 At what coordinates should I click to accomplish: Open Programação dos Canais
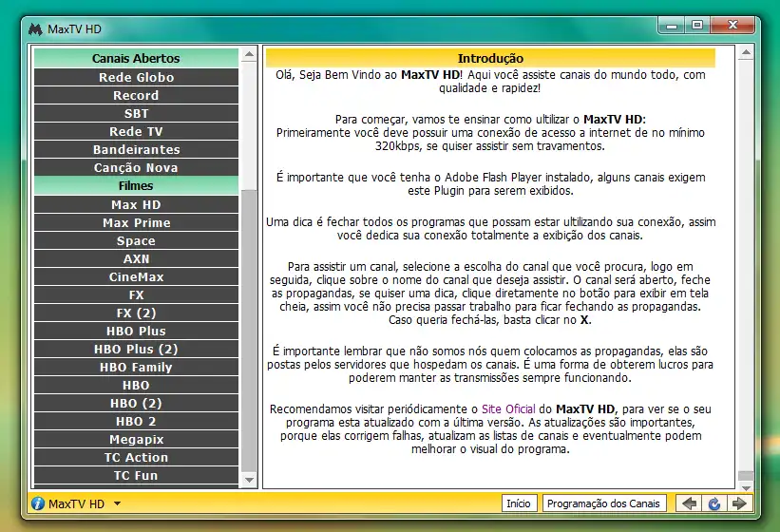tap(603, 503)
